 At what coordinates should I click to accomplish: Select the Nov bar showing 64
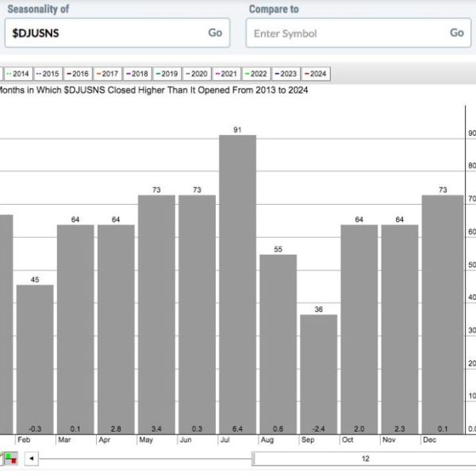(x=400, y=329)
